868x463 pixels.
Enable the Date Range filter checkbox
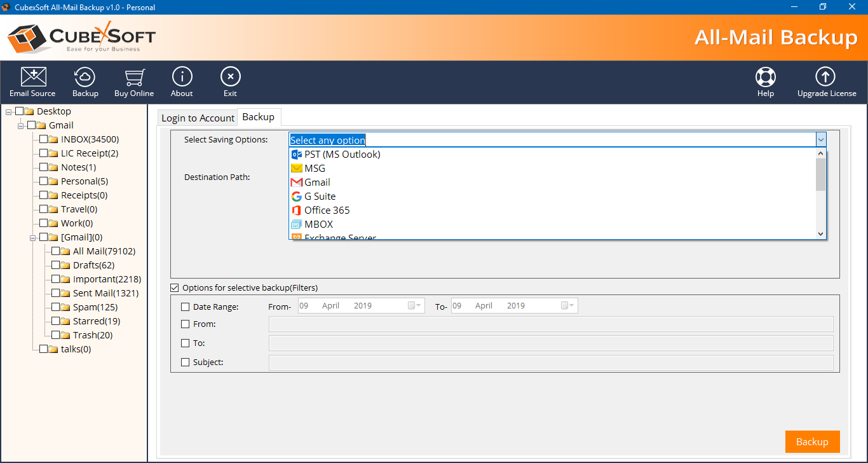[x=186, y=307]
